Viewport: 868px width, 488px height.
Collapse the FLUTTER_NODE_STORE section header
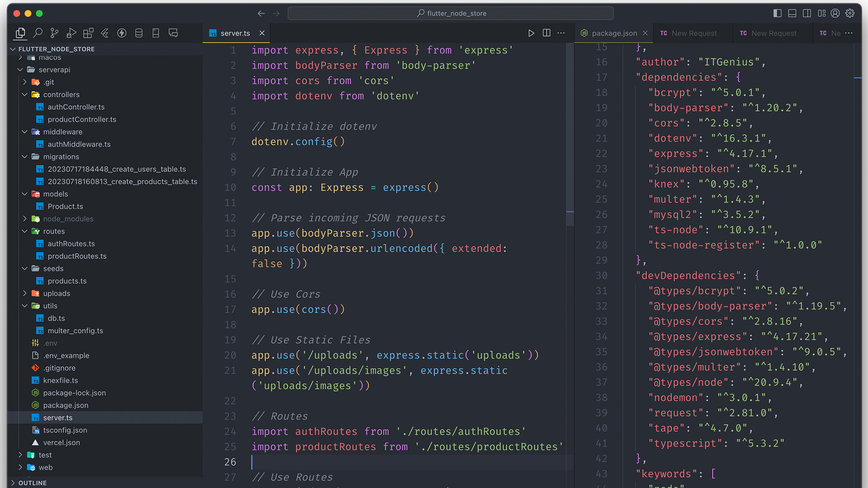[105, 49]
